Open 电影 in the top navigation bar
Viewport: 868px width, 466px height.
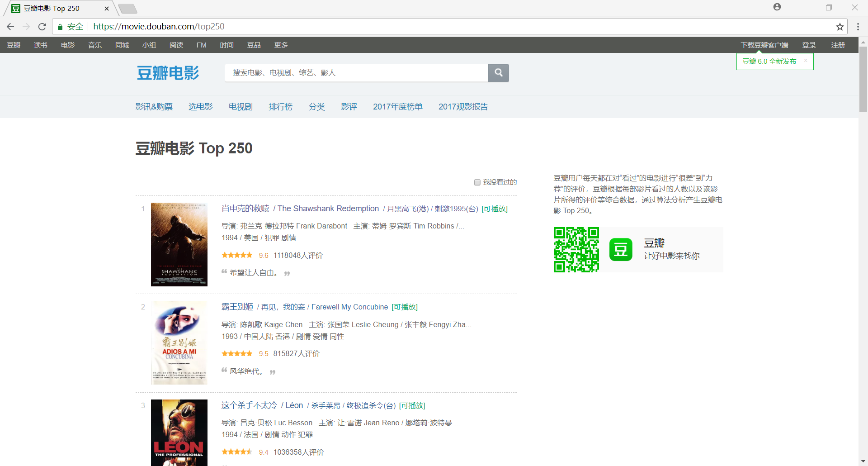[68, 45]
